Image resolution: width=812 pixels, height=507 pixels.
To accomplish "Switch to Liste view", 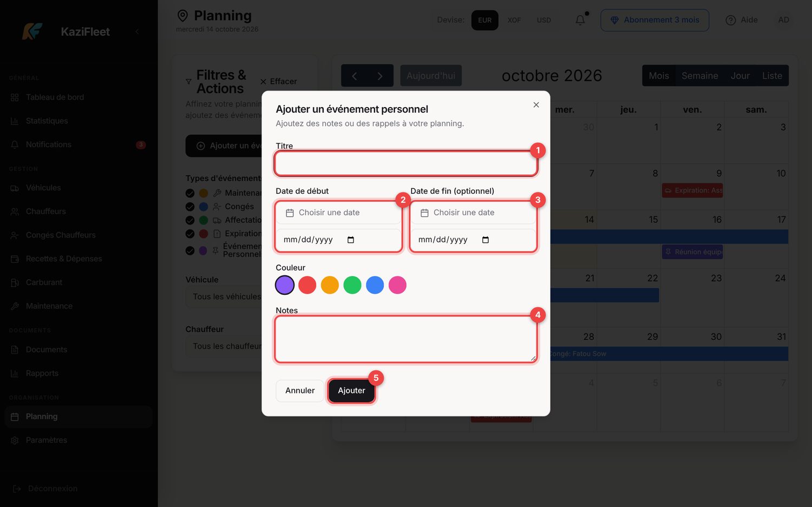I will tap(772, 76).
